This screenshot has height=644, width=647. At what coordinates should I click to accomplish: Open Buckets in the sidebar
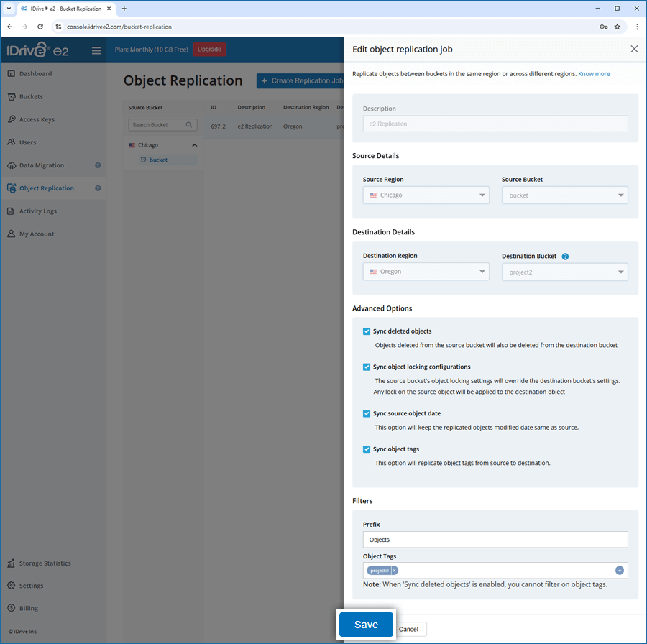[x=31, y=96]
